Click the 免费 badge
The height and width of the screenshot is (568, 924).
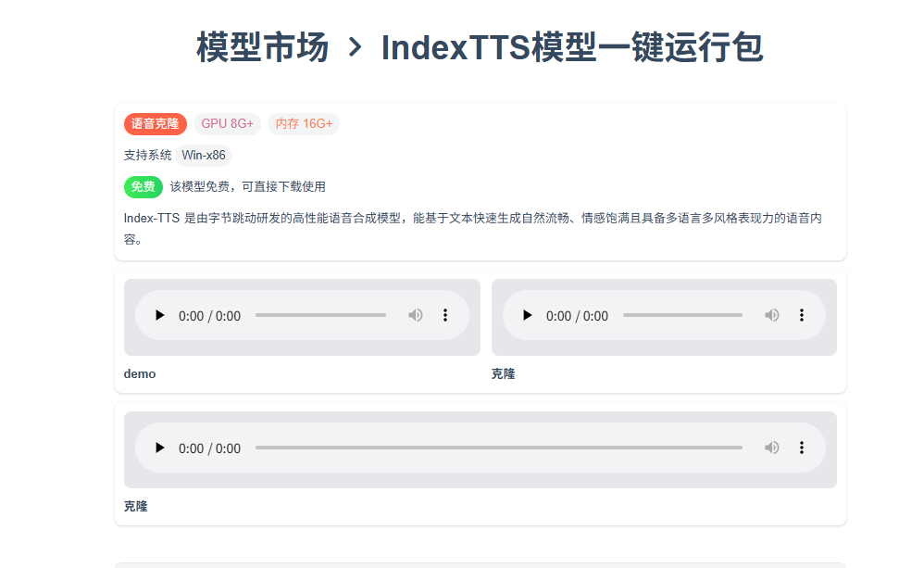[143, 186]
